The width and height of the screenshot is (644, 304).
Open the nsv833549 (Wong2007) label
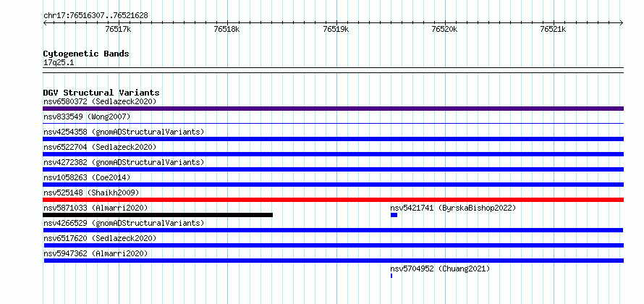87,117
